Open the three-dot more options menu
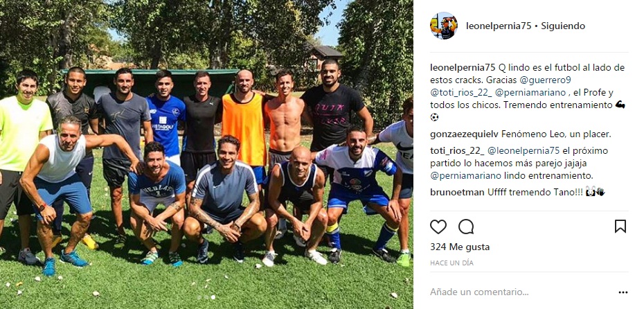 623,292
